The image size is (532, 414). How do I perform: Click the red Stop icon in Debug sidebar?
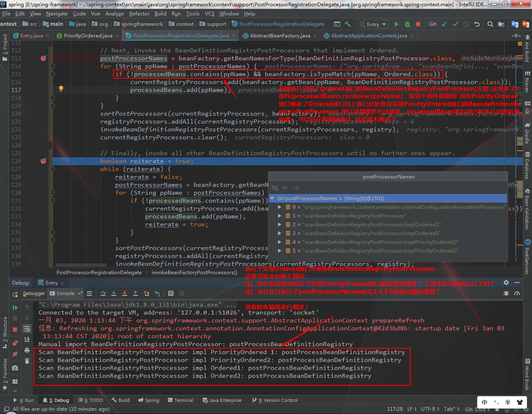point(15,330)
